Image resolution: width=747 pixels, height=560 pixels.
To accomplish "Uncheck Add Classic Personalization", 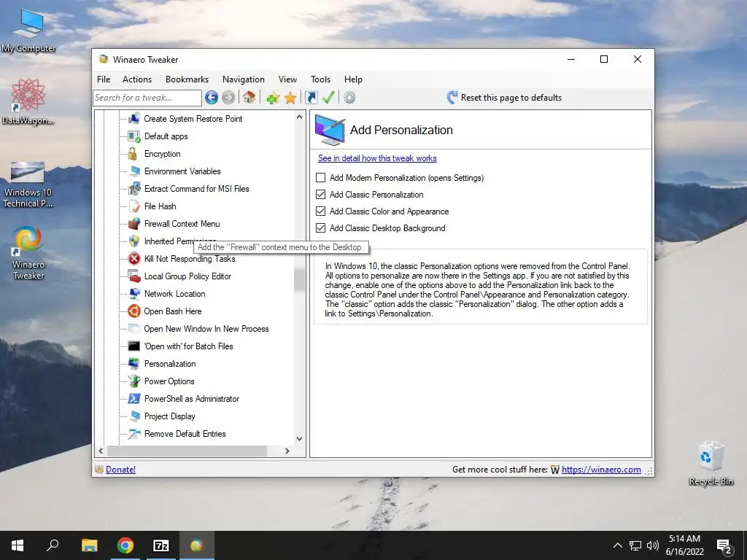I will pos(321,194).
